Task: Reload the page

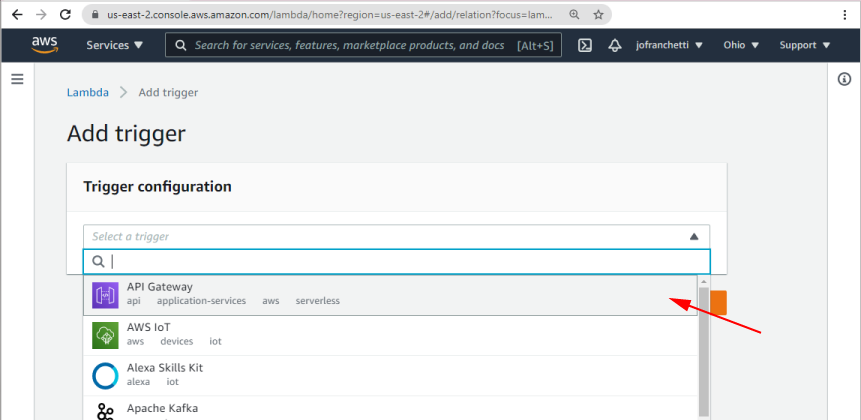Action: click(65, 15)
